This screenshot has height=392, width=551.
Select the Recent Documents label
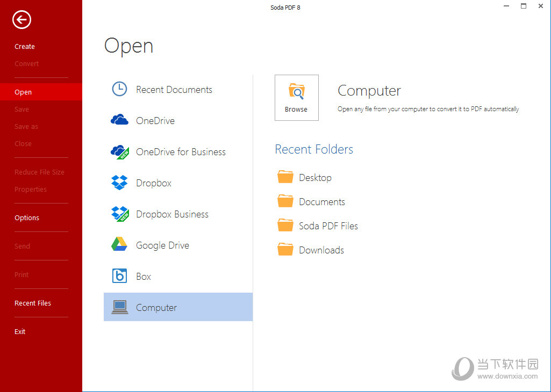coord(174,90)
